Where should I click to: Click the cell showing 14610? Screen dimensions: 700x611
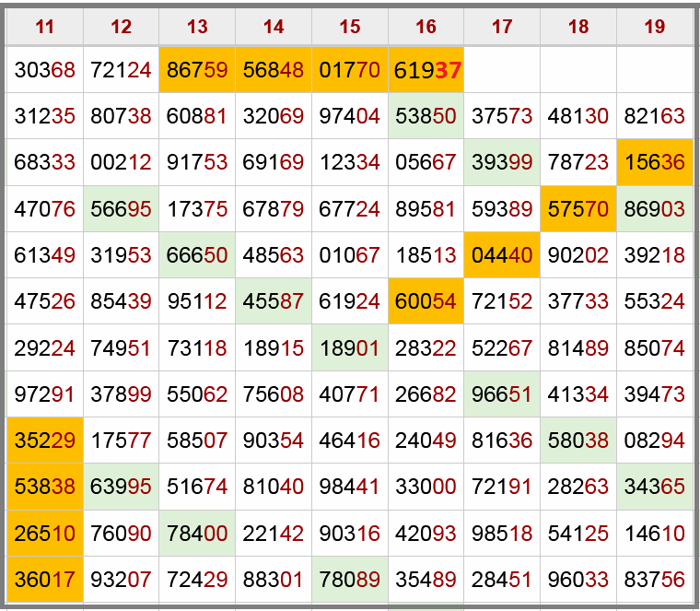[x=655, y=533]
